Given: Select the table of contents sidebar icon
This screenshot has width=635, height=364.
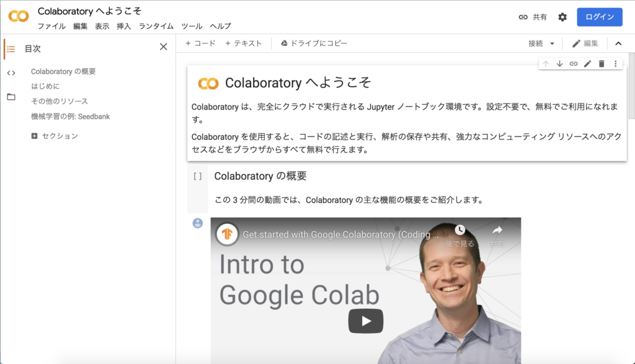Looking at the screenshot, I should 11,49.
